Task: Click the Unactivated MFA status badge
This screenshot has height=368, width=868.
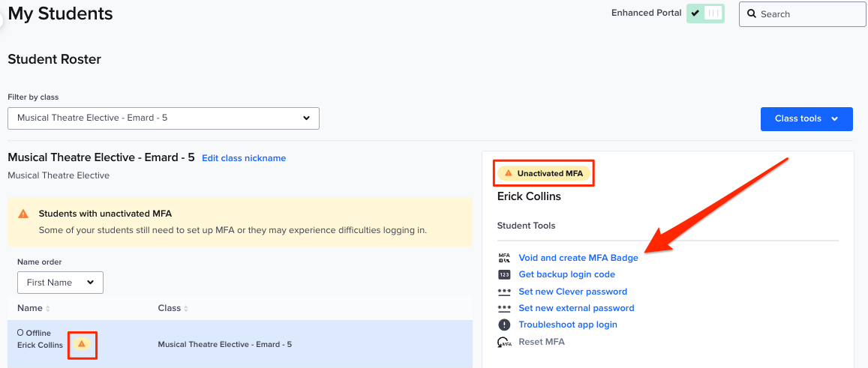Action: coord(544,173)
